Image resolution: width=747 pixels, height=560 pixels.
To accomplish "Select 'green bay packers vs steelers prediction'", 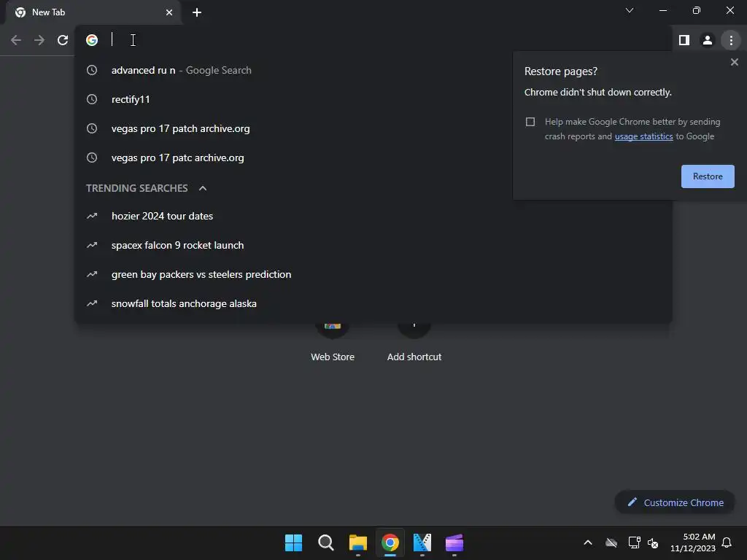I will 373,274.
